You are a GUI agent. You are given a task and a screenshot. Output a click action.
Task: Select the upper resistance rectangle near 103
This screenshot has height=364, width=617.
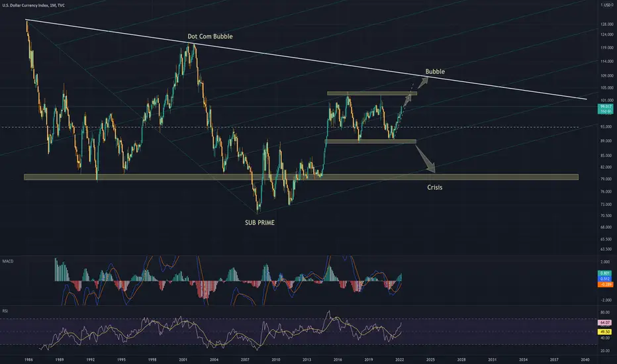pyautogui.click(x=372, y=94)
